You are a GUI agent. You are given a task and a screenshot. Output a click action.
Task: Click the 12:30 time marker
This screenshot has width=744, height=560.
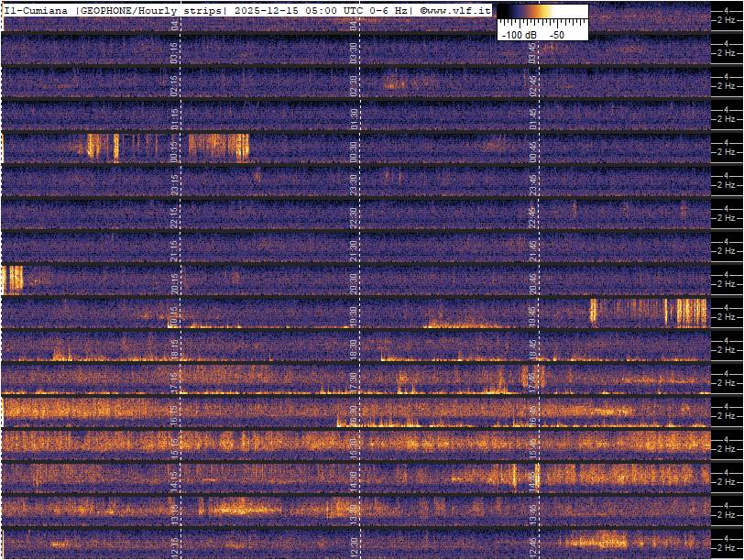coord(354,546)
